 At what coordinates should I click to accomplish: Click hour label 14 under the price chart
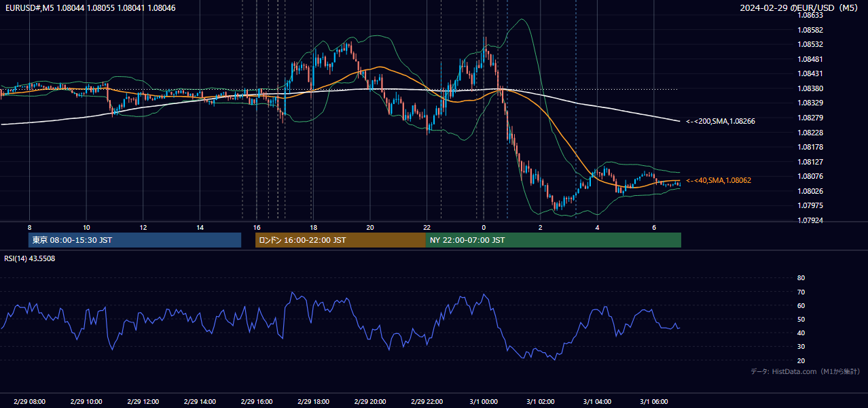pyautogui.click(x=200, y=227)
